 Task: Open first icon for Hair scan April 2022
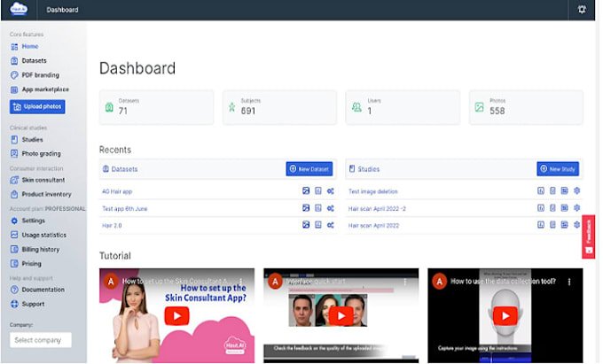coord(541,225)
